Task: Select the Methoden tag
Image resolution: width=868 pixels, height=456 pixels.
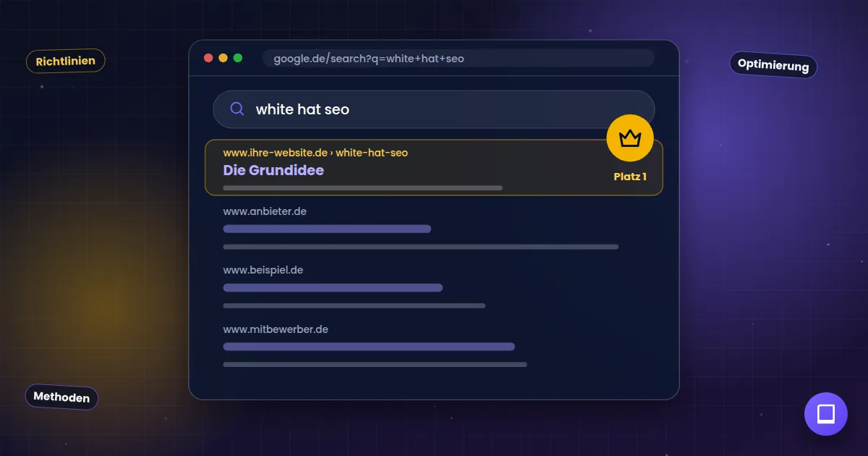Action: pos(61,397)
